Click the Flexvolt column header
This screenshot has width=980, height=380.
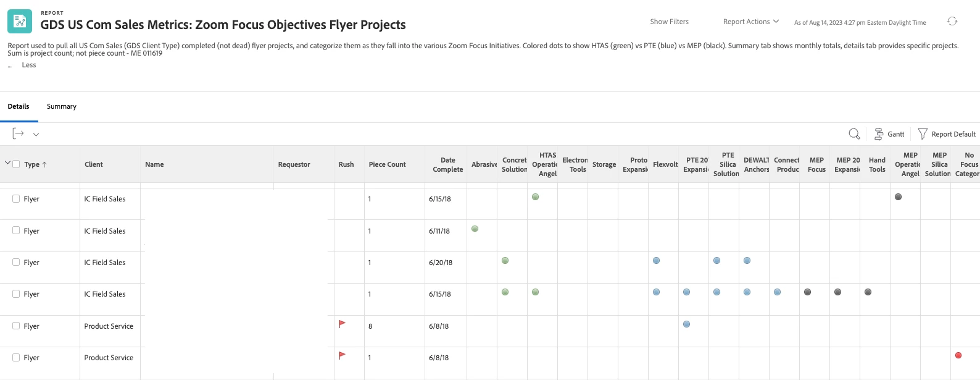[x=665, y=164]
